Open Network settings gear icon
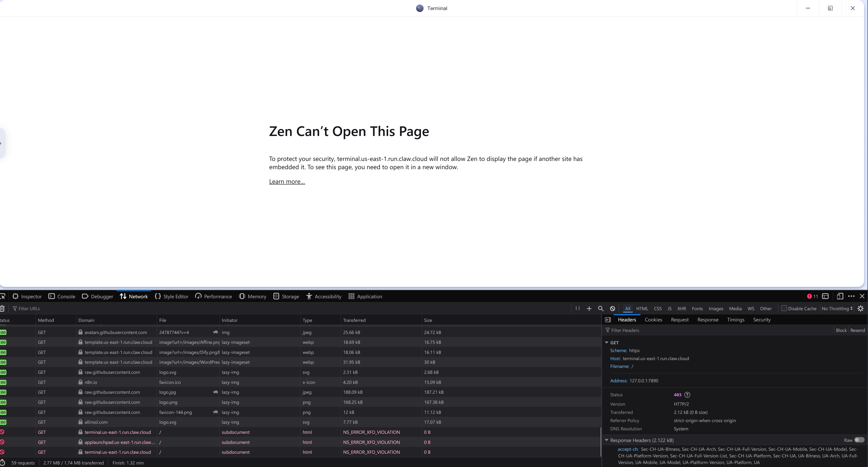This screenshot has height=467, width=868. 860,308
